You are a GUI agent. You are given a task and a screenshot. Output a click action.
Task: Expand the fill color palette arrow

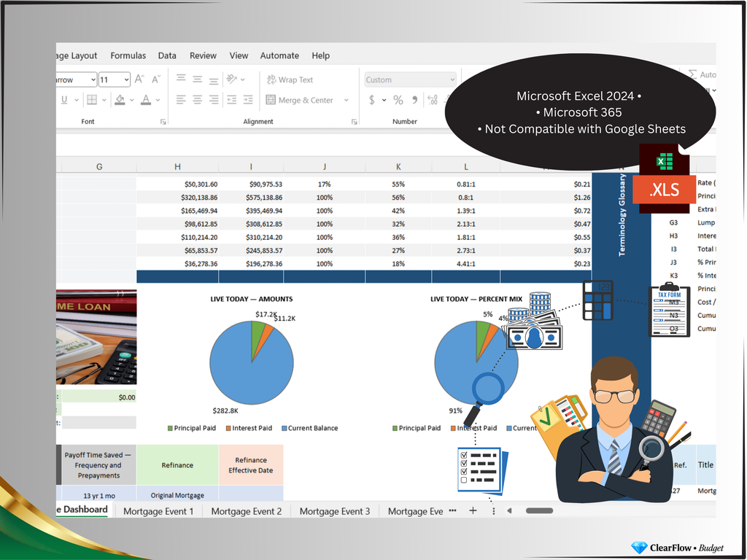131,100
